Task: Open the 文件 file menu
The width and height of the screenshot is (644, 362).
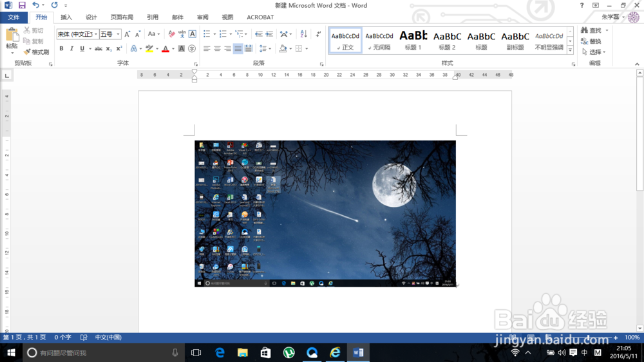Action: (x=14, y=17)
